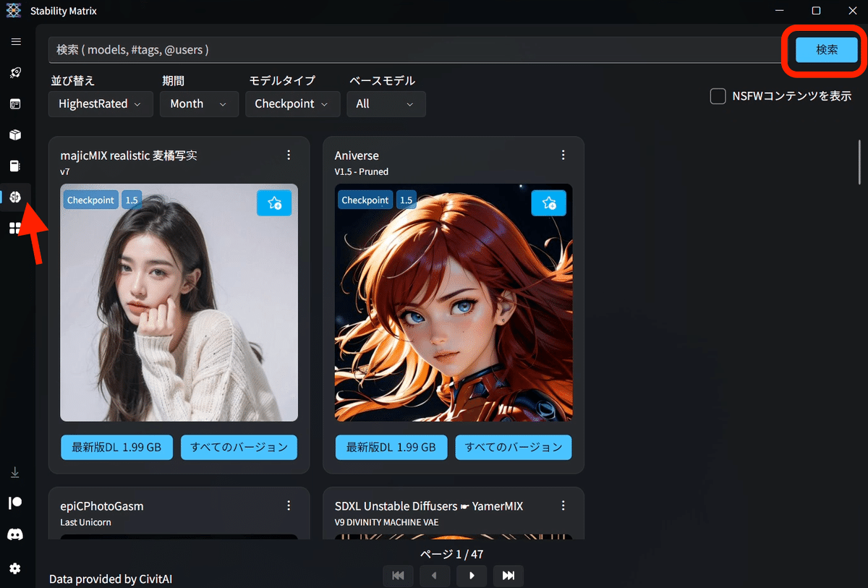Screen dimensions: 868x588
Task: Open the Patreon icon in sidebar
Action: 15,503
